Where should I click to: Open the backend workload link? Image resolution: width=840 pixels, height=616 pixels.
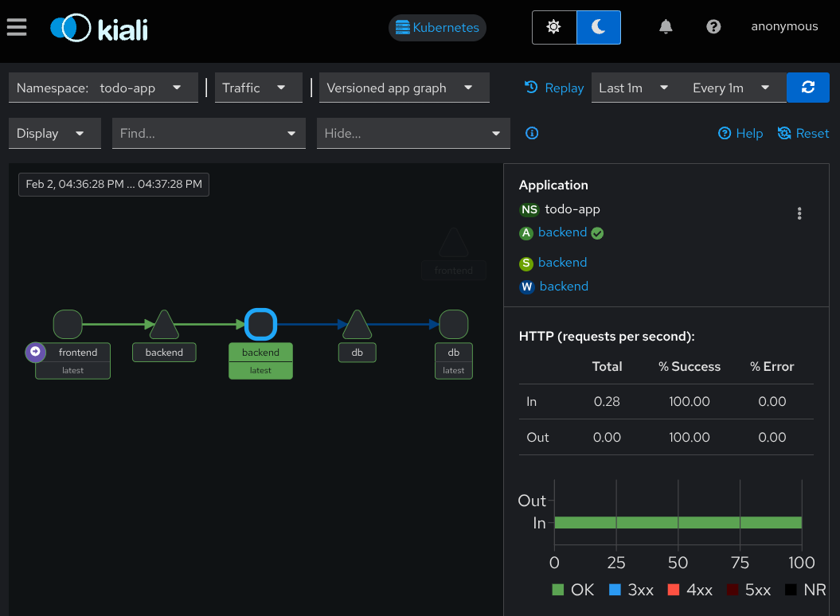click(564, 287)
